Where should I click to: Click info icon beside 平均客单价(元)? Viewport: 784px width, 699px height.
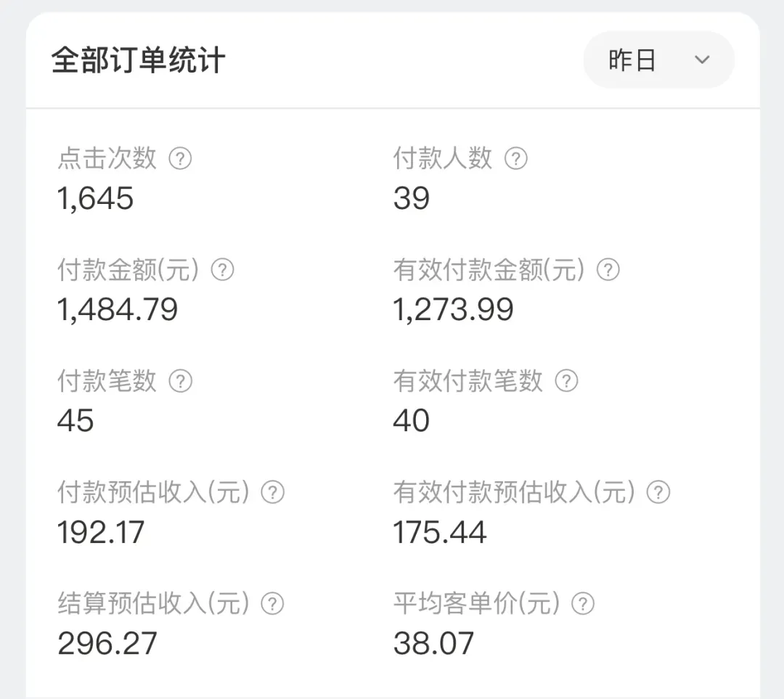pos(582,603)
